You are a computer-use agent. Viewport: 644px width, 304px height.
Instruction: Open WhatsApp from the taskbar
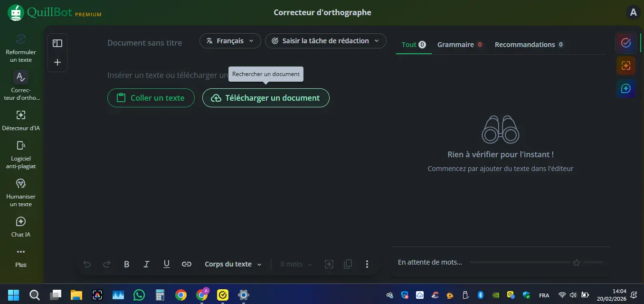point(139,295)
